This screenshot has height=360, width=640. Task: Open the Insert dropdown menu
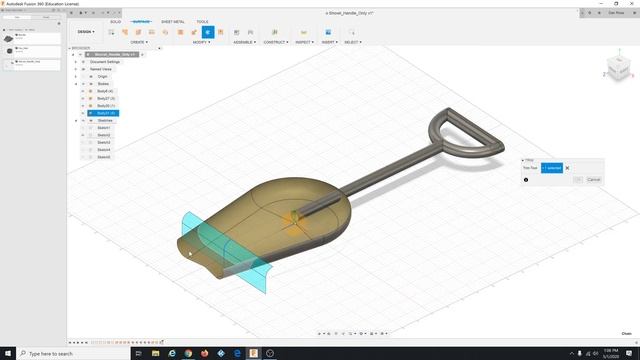329,42
